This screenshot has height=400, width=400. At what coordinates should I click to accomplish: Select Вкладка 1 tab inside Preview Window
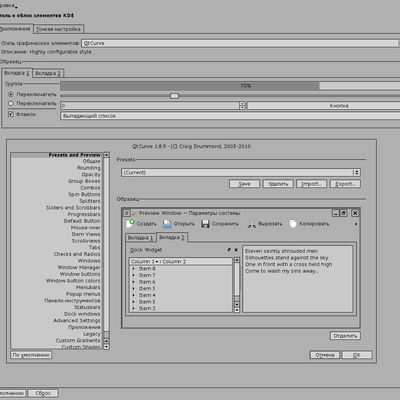(140, 238)
